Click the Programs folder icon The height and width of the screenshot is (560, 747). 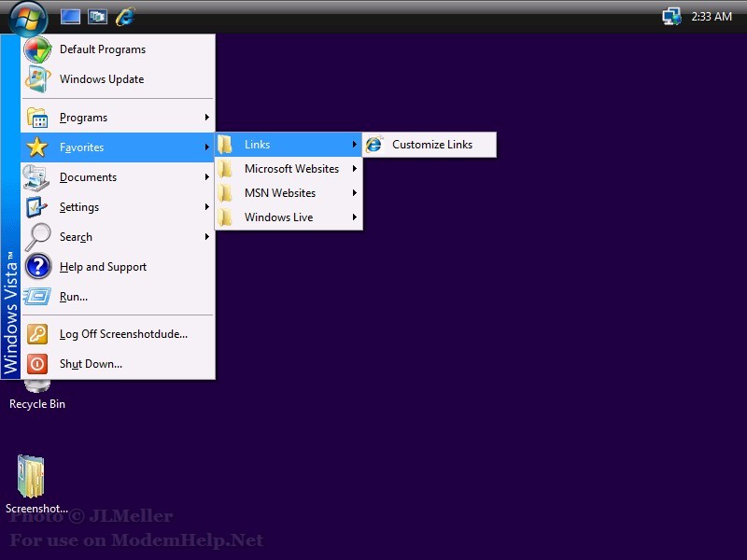(37, 118)
